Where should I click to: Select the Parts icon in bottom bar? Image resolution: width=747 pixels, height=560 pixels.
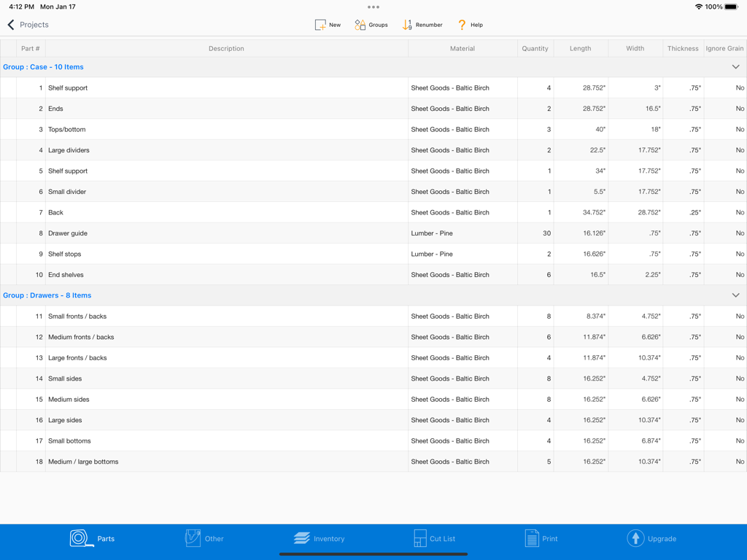[82, 538]
